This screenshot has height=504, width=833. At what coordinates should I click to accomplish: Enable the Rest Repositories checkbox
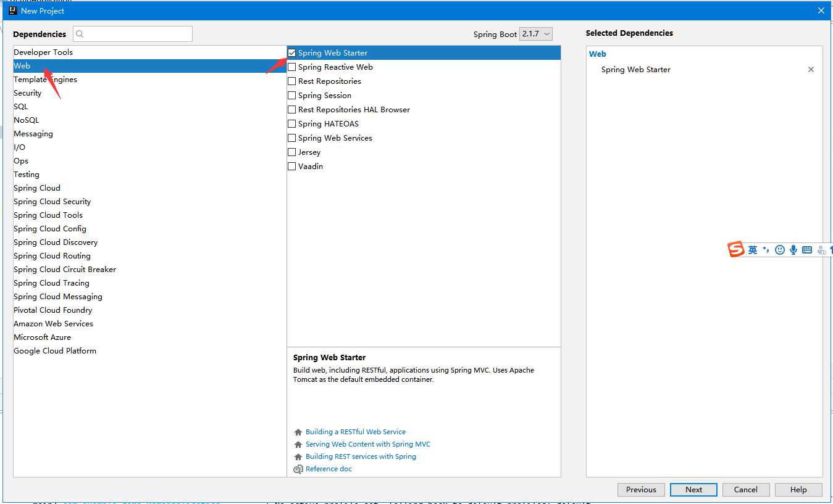[292, 81]
